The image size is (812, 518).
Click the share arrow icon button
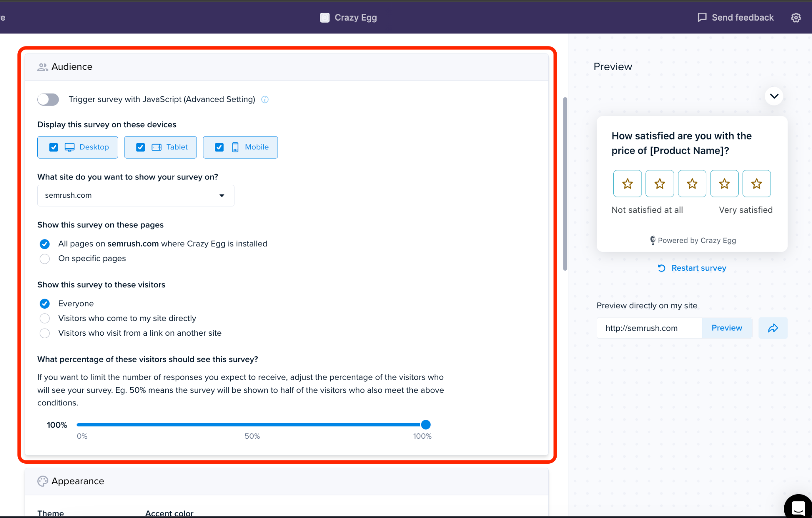coord(773,328)
